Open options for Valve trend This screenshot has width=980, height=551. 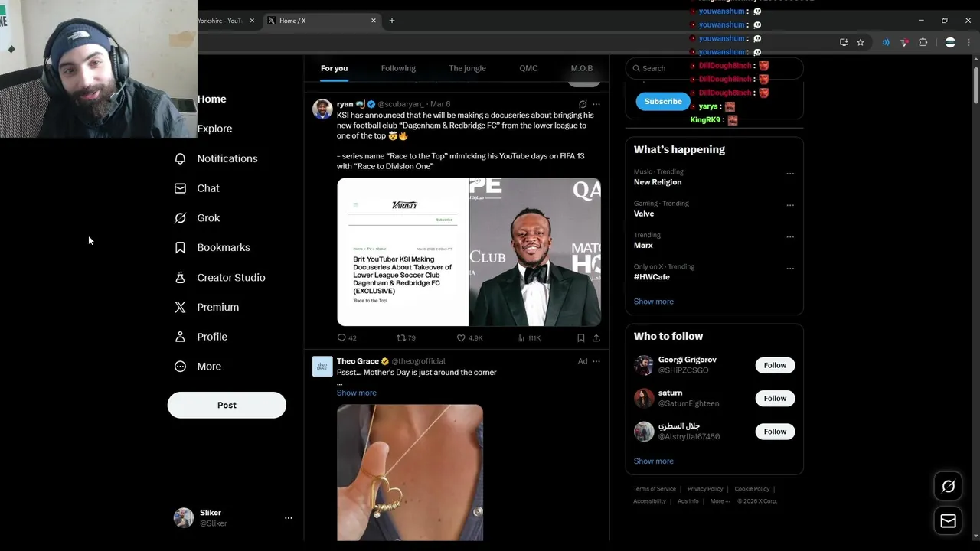(x=790, y=205)
